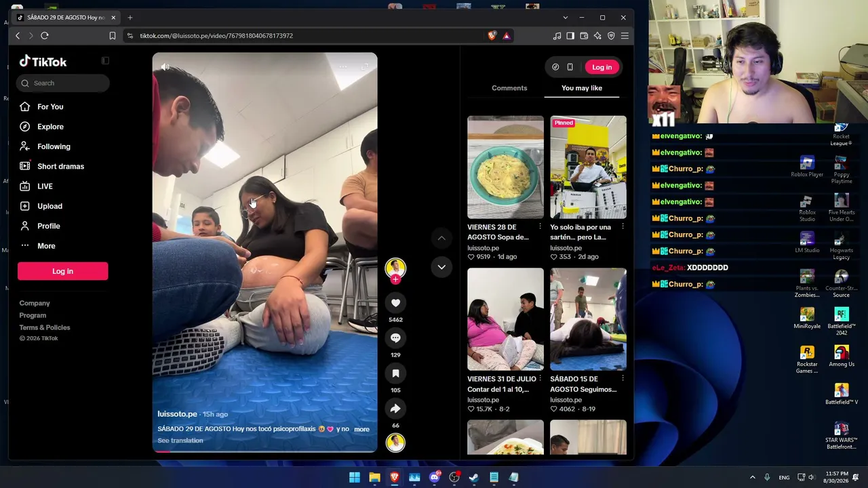
Task: Expand the caption with 'more'
Action: (361, 429)
